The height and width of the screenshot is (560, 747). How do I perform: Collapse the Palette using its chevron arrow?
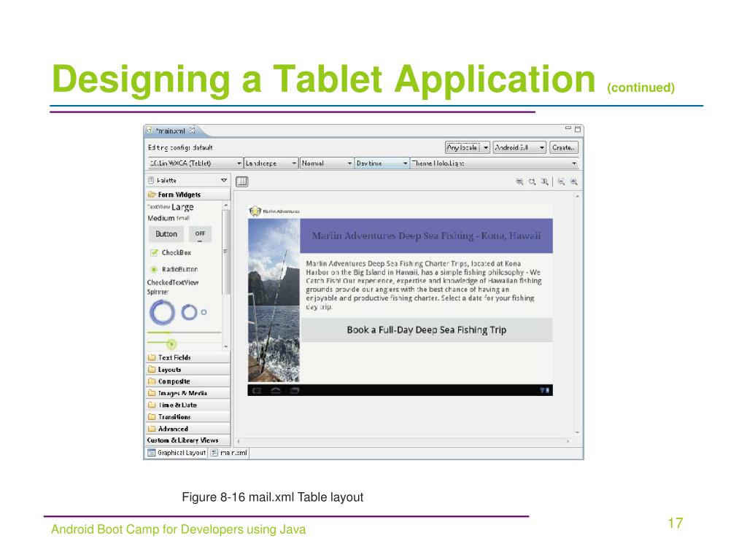click(223, 182)
